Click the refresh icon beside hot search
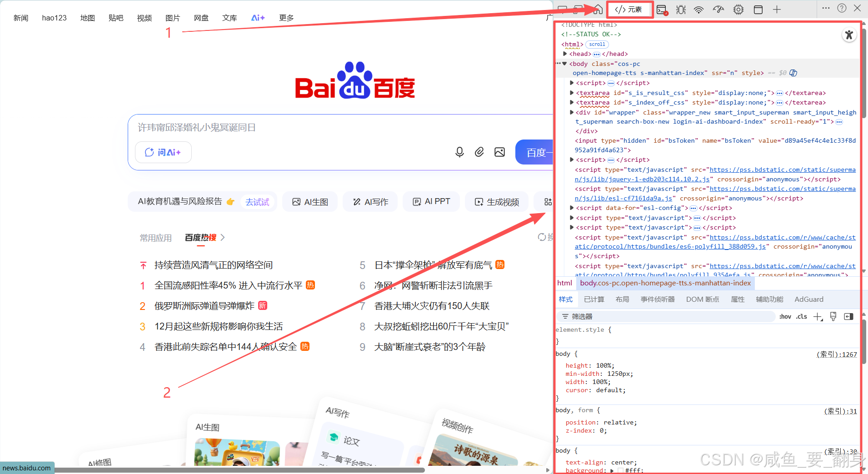This screenshot has height=474, width=868. pos(542,237)
